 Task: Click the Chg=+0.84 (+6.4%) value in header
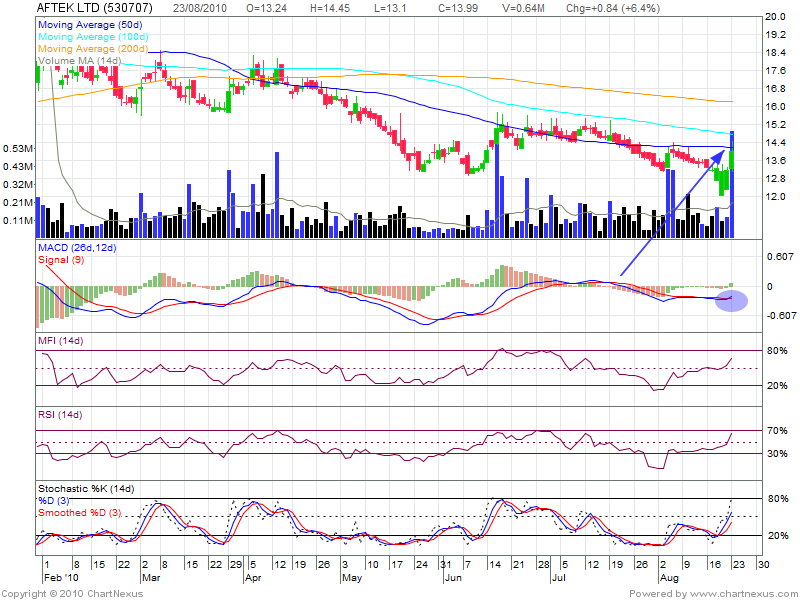tap(613, 7)
